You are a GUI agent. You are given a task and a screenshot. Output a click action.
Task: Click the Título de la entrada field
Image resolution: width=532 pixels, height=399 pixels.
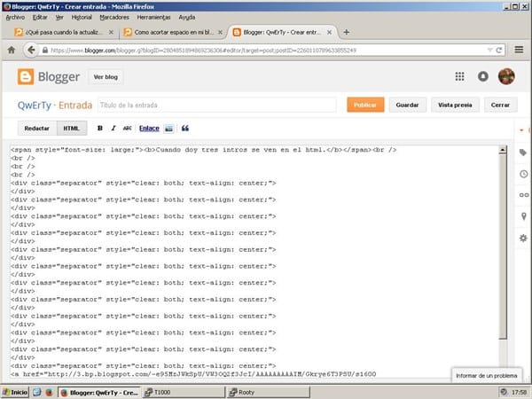[x=216, y=104]
